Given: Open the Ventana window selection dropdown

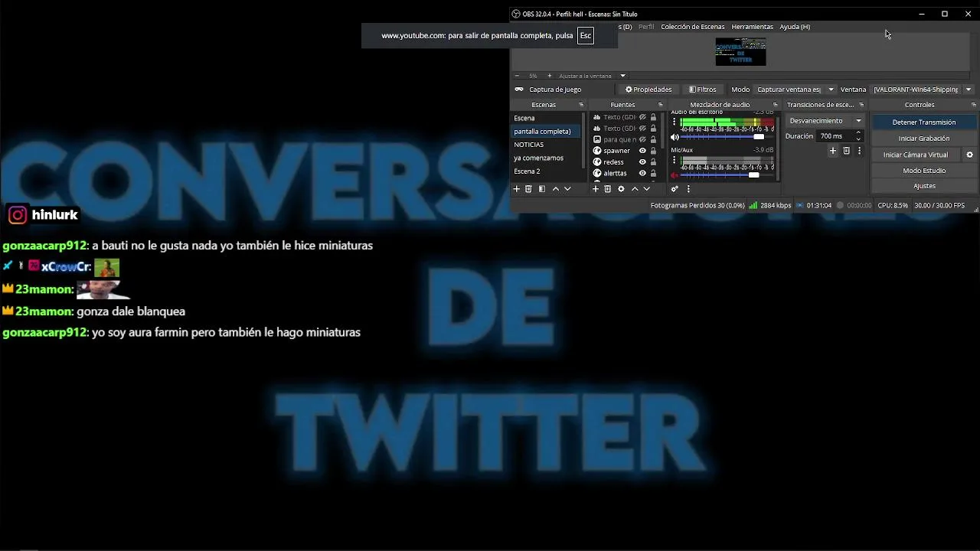Looking at the screenshot, I should tap(922, 90).
